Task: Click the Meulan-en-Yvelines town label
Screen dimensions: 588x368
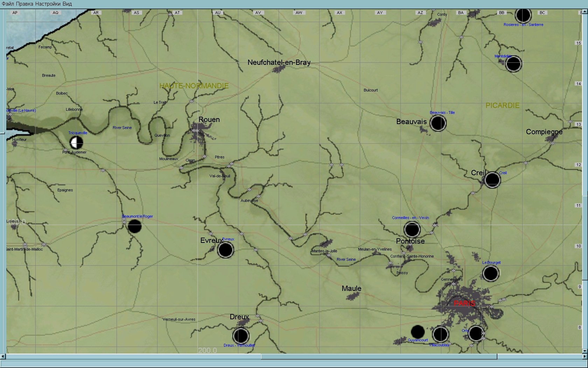Action: point(375,249)
